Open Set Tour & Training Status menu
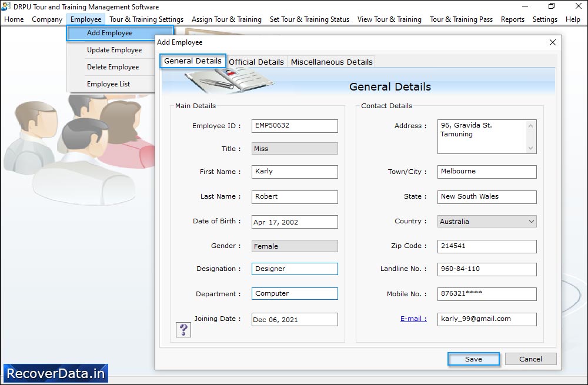This screenshot has height=385, width=588. pyautogui.click(x=309, y=19)
